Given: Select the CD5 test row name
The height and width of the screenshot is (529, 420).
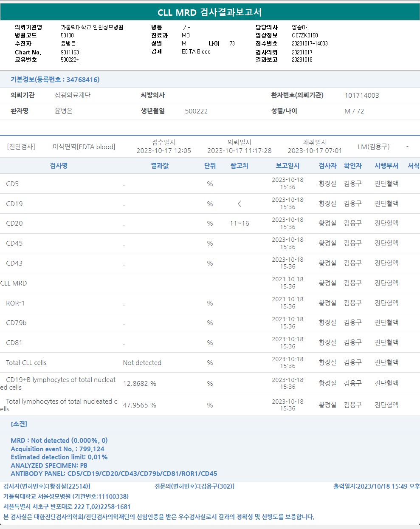Looking at the screenshot, I should [x=12, y=184].
